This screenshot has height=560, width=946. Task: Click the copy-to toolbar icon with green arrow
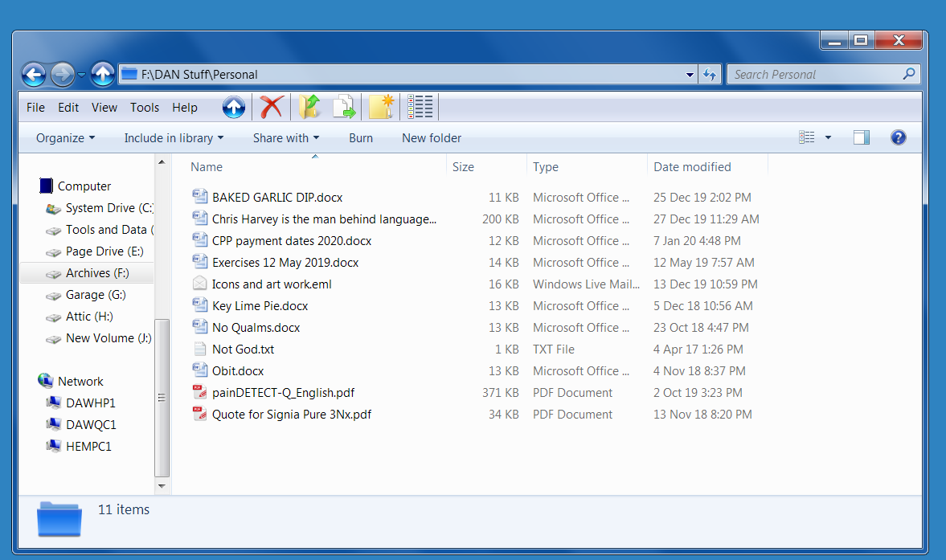pos(344,107)
